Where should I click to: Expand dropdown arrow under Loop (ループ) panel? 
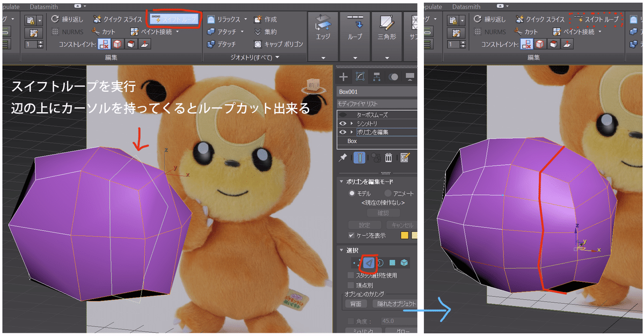[x=355, y=57]
